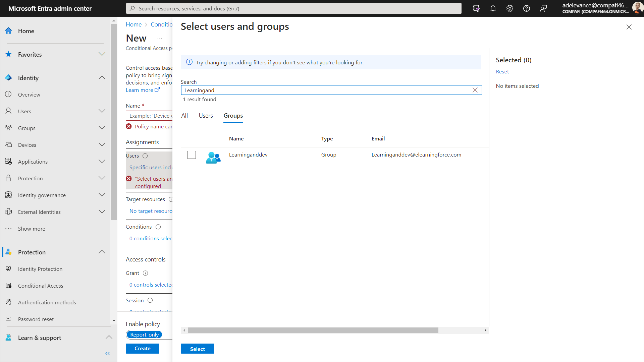Open Show more in sidebar

[32, 229]
